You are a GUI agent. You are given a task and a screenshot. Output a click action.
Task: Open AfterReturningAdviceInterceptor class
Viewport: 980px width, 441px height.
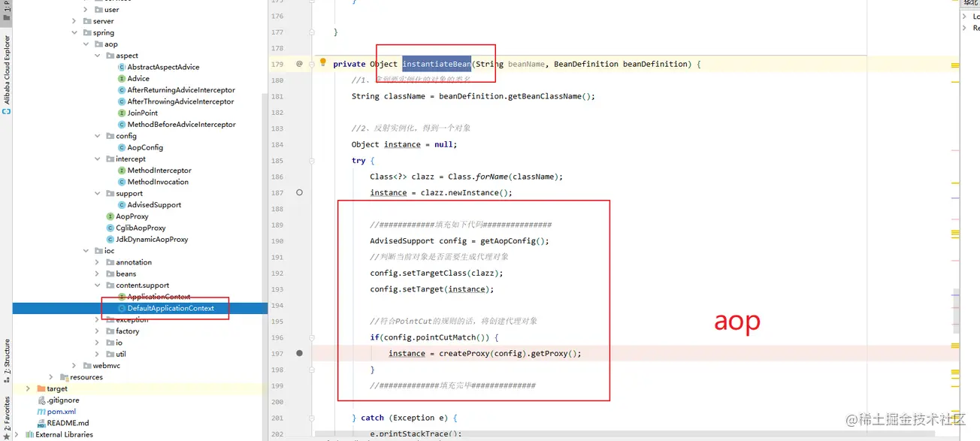[181, 90]
